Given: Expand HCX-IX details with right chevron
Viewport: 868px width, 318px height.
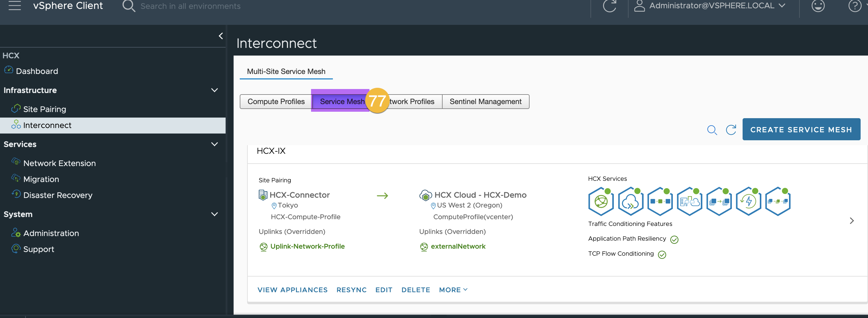Looking at the screenshot, I should point(851,221).
